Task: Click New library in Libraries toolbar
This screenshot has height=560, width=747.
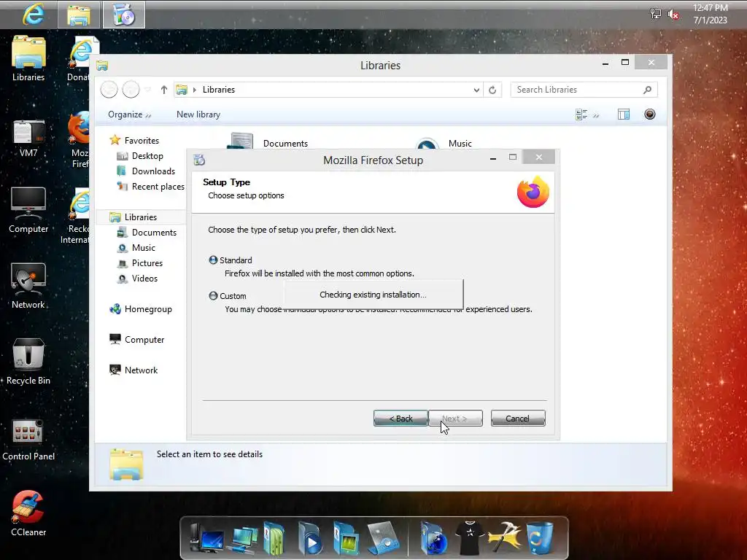Action: (x=198, y=114)
